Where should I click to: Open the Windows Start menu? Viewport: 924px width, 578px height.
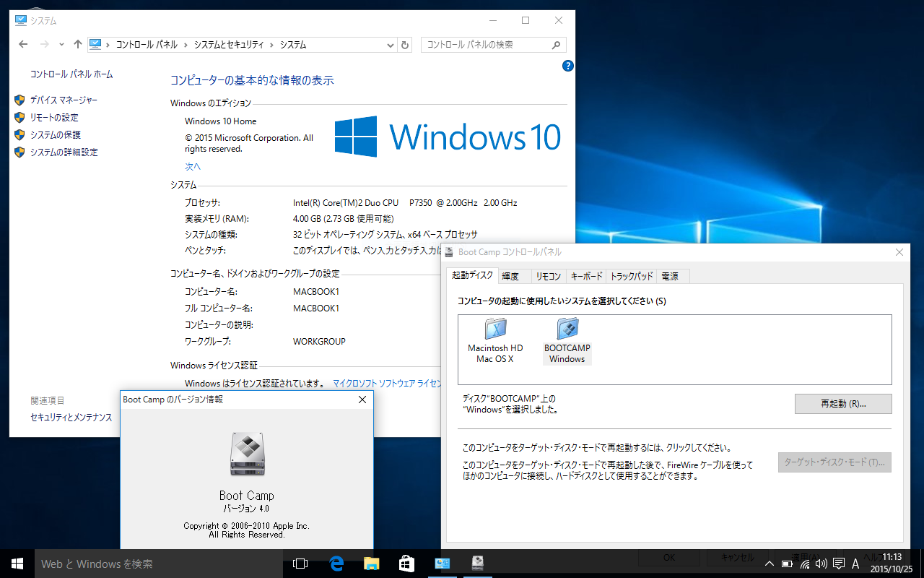click(x=17, y=564)
